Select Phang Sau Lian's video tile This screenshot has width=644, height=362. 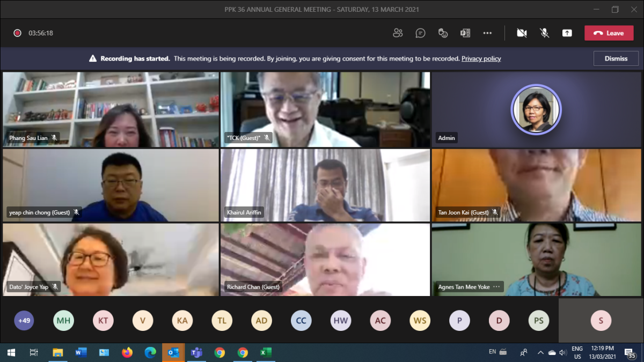111,109
